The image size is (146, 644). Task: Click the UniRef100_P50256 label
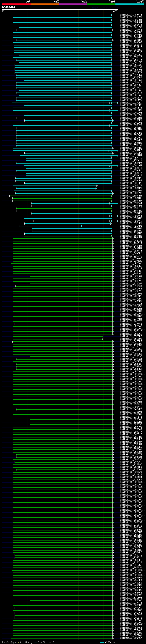tap(131, 266)
